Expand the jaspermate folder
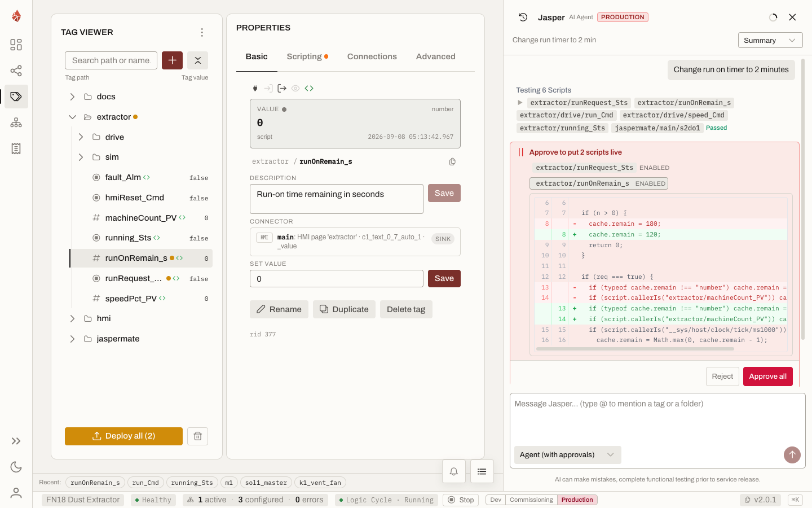This screenshot has height=508, width=812. pyautogui.click(x=72, y=339)
